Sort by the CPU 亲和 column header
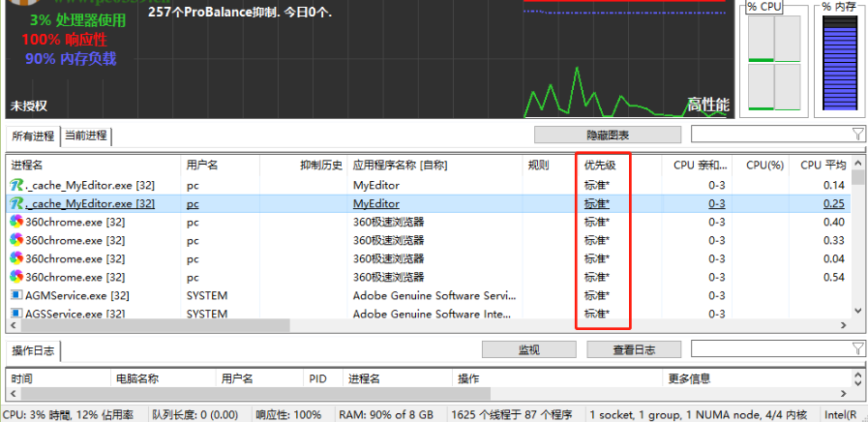This screenshot has width=868, height=422. point(697,166)
